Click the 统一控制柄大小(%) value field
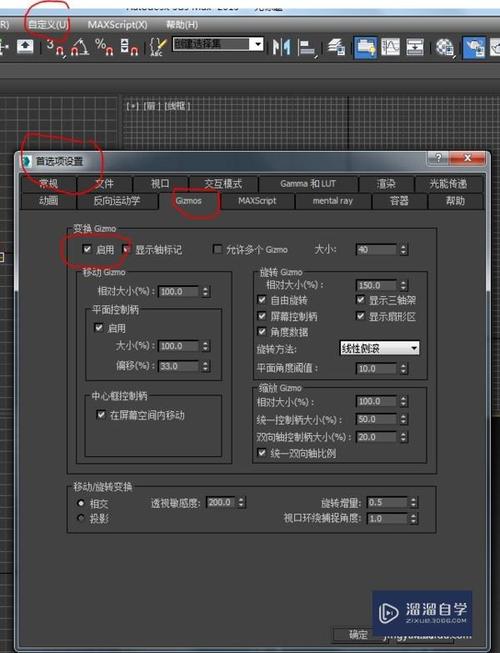Image resolution: width=500 pixels, height=653 pixels. (376, 419)
